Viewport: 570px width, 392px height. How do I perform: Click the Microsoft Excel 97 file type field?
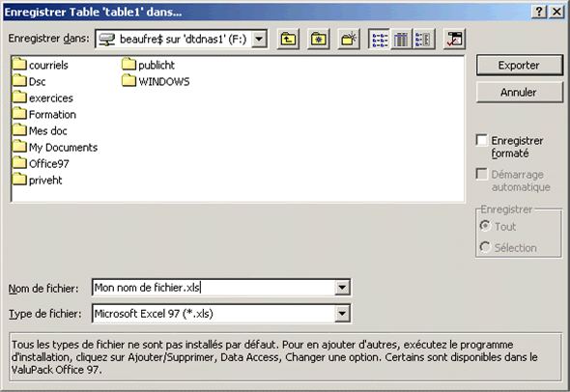(214, 313)
